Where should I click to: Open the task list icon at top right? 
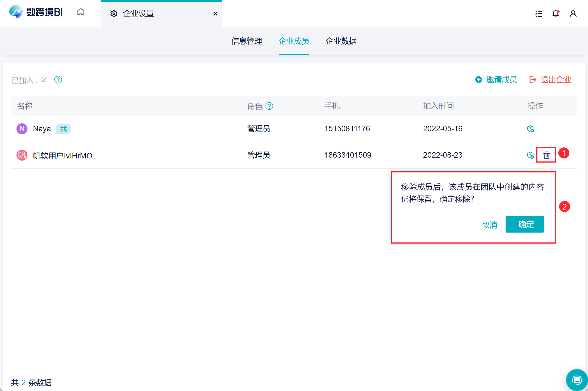click(x=539, y=14)
